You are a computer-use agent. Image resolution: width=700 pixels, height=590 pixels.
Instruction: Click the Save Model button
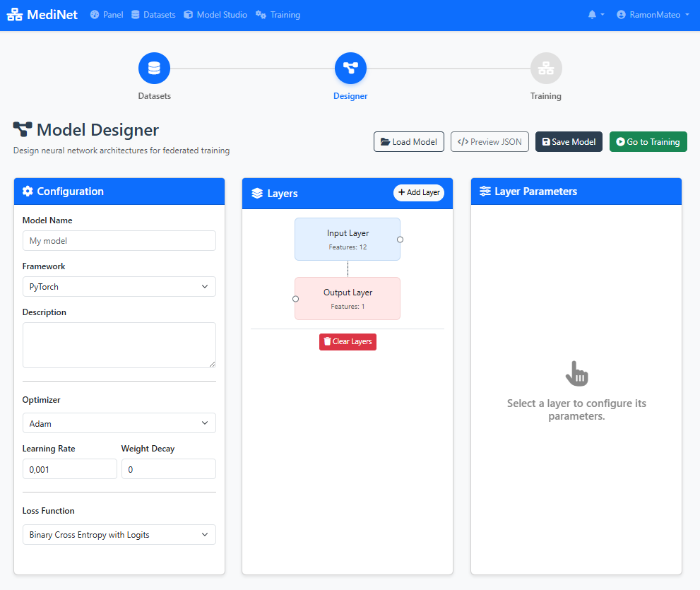pyautogui.click(x=569, y=141)
